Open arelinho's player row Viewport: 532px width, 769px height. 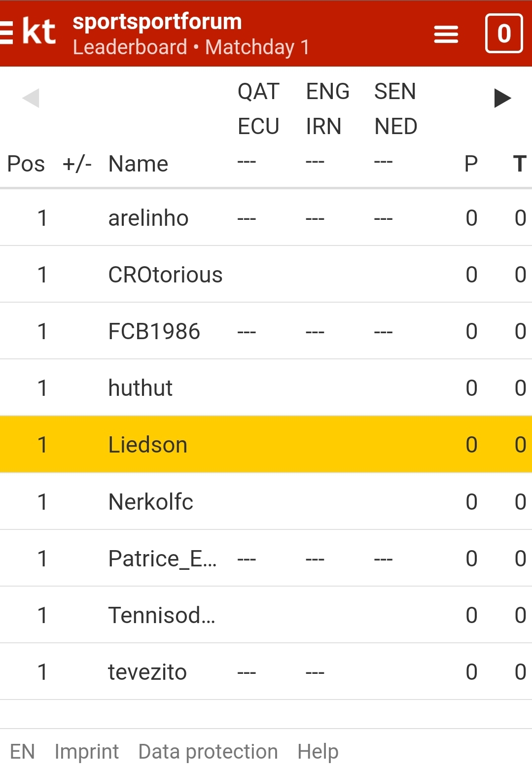point(266,217)
